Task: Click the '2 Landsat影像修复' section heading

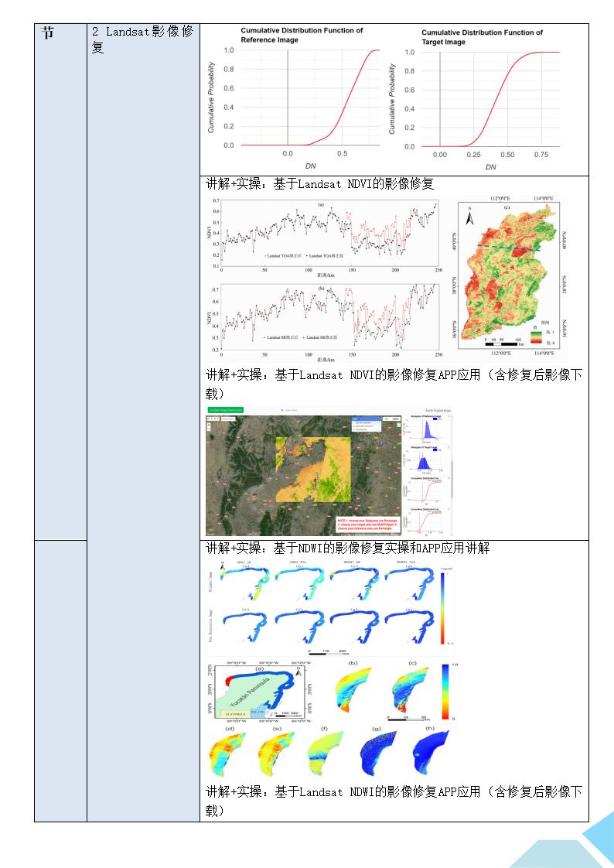Action: [x=142, y=39]
